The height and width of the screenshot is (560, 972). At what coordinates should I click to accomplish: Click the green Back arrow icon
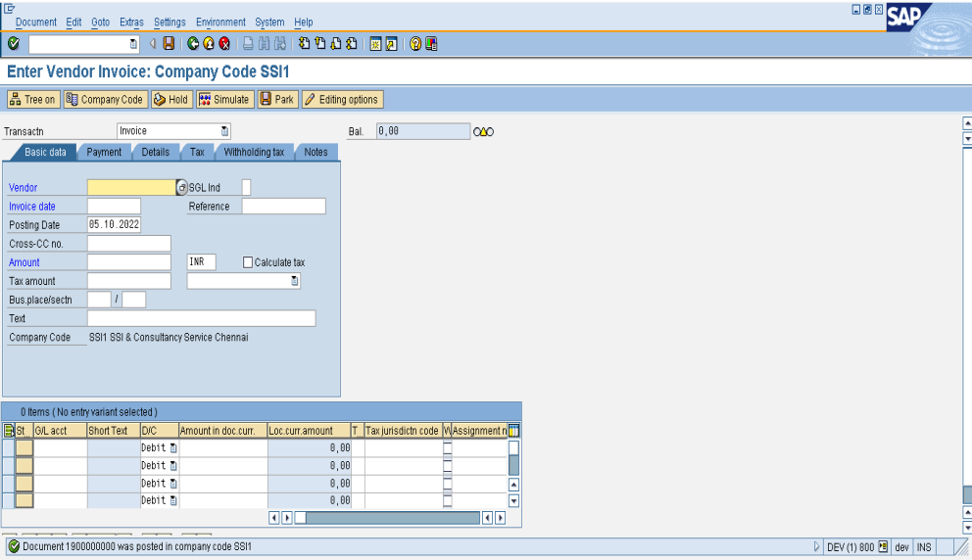point(193,44)
